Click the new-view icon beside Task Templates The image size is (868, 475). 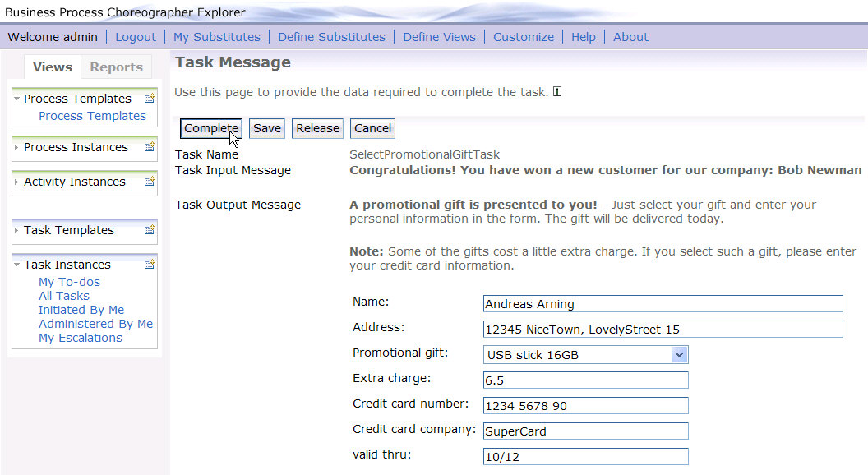(150, 230)
